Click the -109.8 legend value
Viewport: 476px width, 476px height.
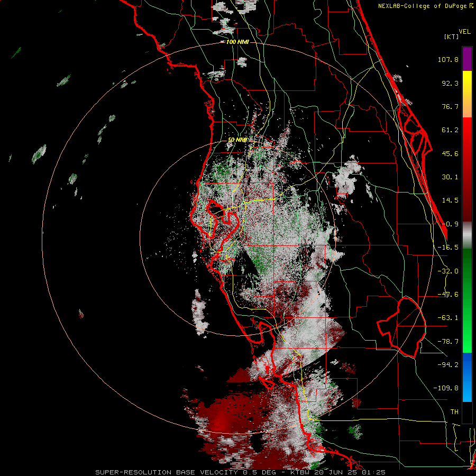pos(446,388)
